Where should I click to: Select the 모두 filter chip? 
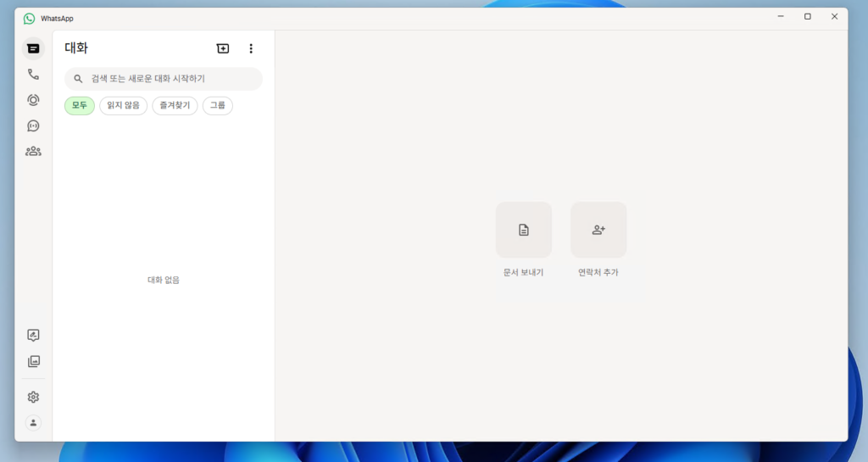click(x=80, y=106)
